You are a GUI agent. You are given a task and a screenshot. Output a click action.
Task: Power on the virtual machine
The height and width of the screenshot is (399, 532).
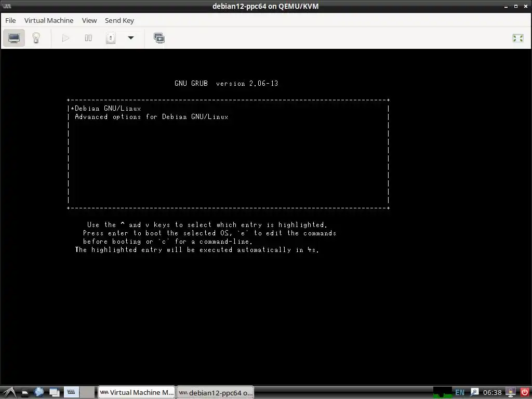coord(66,38)
